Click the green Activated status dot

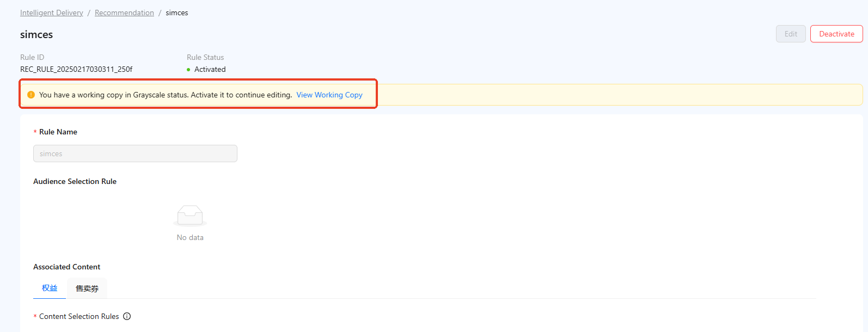tap(188, 70)
